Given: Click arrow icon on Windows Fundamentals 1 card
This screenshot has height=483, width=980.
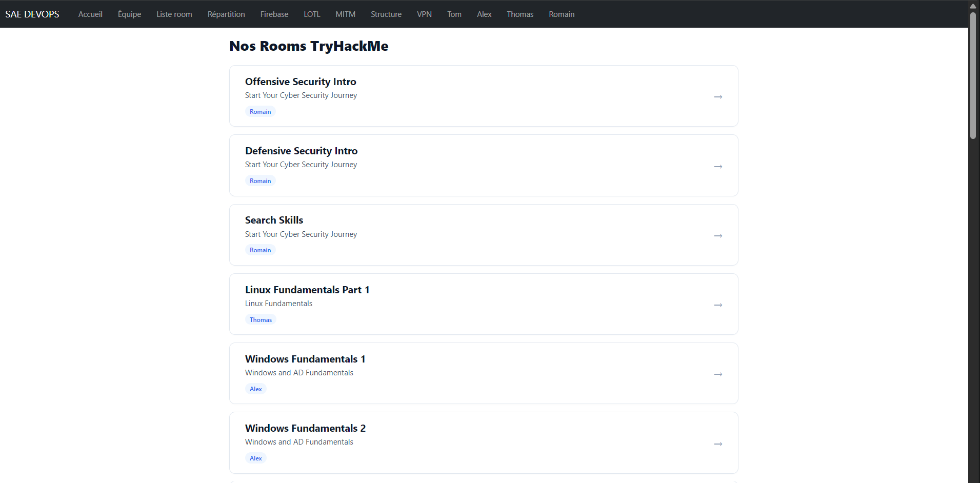Looking at the screenshot, I should (718, 374).
